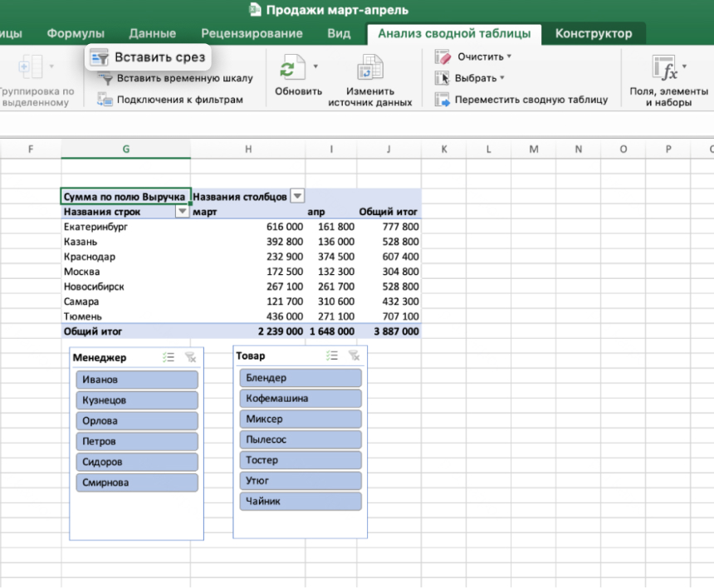Toggle multi-select in the Товар slicer

332,355
